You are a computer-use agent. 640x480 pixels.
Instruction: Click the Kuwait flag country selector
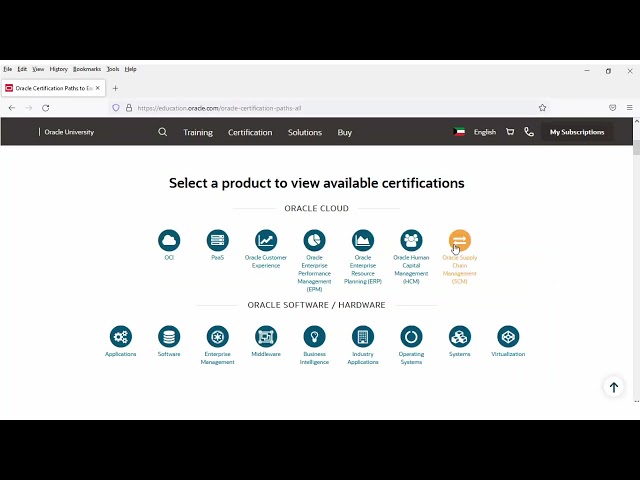click(459, 132)
